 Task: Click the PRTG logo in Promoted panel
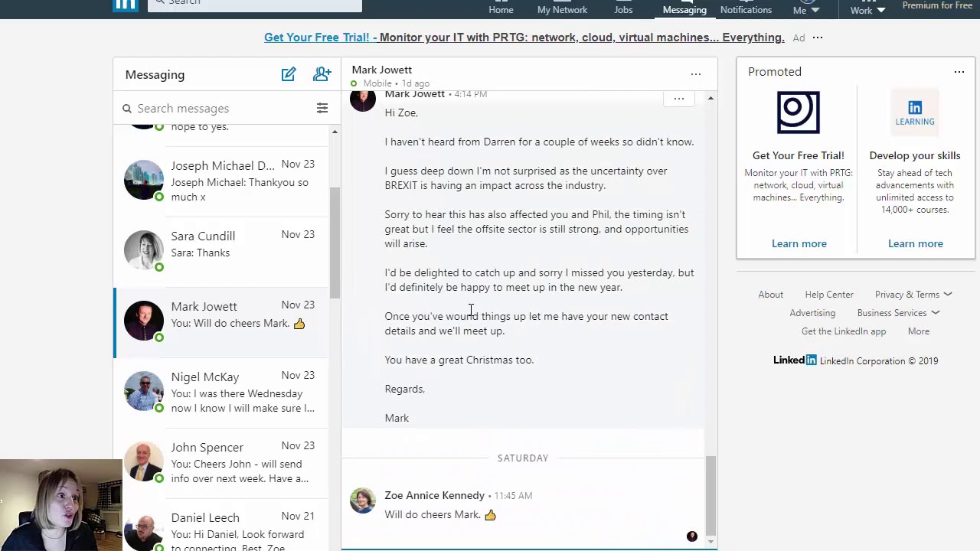pyautogui.click(x=798, y=112)
